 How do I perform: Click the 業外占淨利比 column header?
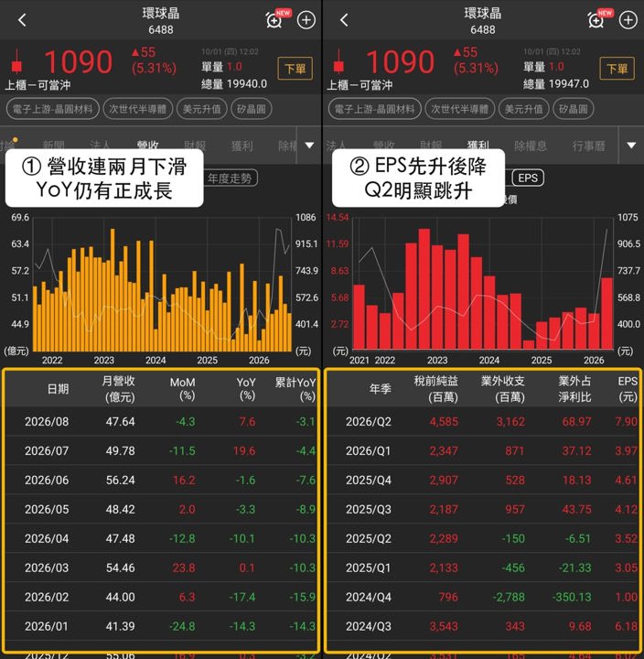tap(574, 388)
